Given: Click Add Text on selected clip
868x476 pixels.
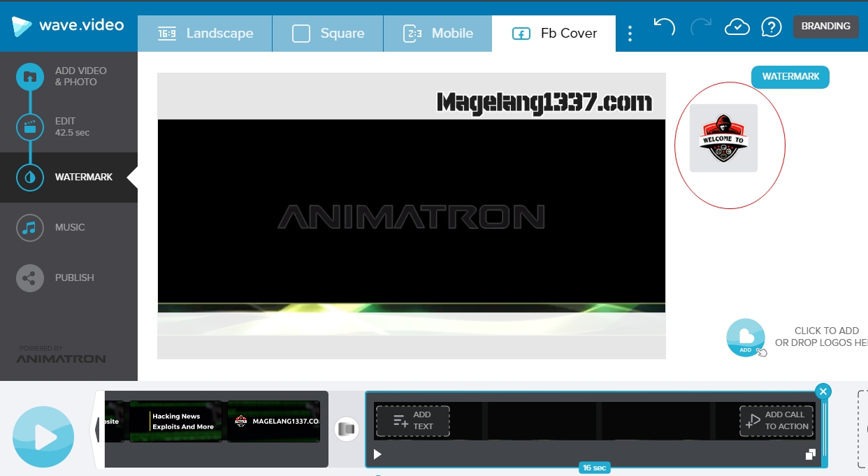Looking at the screenshot, I should pos(413,421).
